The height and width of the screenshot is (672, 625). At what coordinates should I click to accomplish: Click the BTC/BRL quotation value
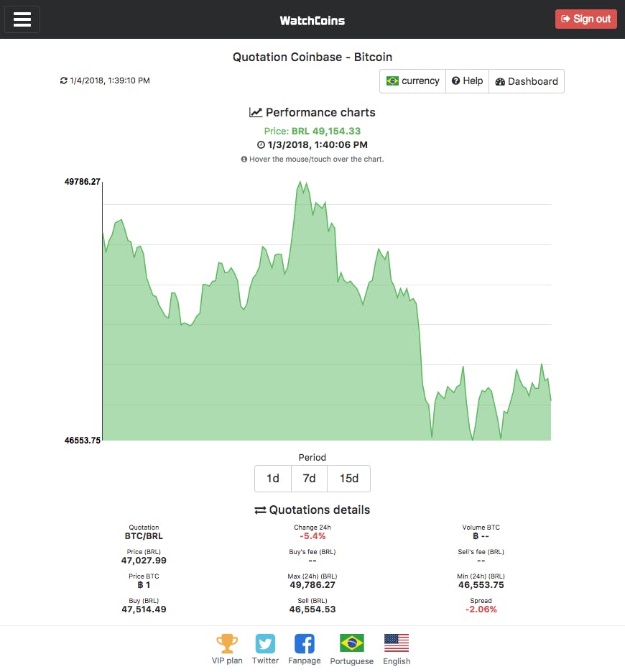(x=144, y=536)
